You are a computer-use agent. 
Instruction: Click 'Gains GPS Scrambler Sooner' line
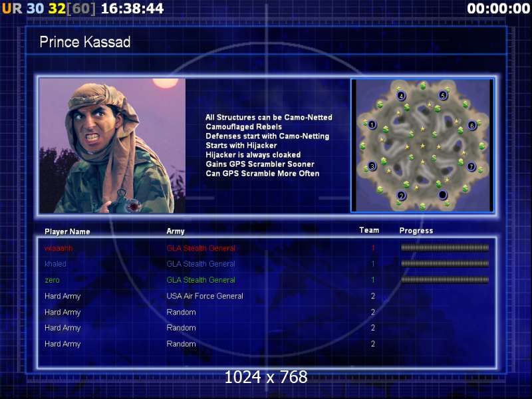pos(260,164)
